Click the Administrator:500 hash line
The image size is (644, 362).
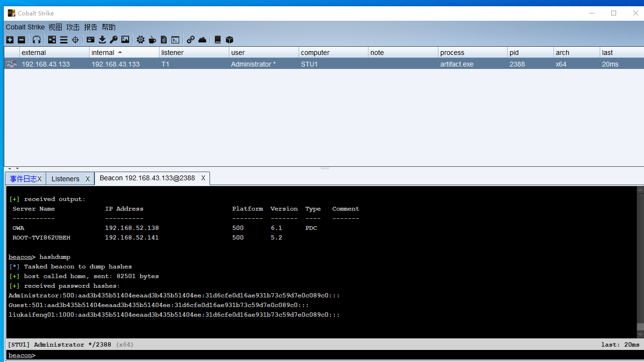pos(174,295)
